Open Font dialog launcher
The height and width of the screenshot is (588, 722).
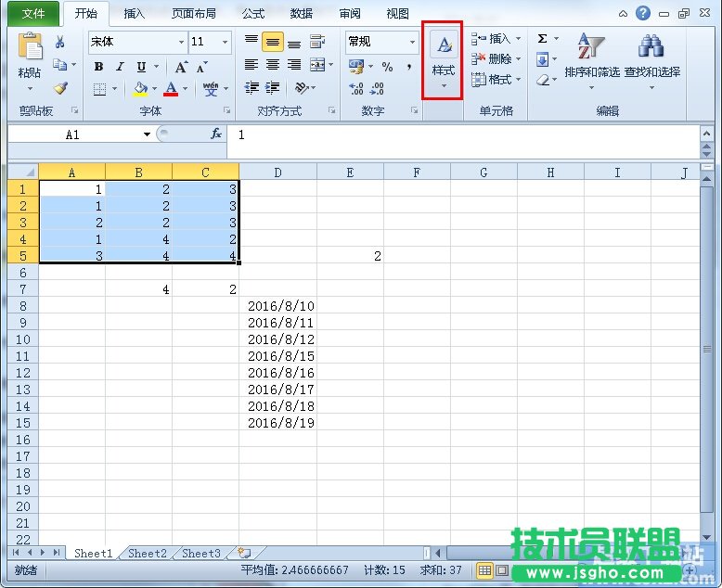tap(226, 110)
